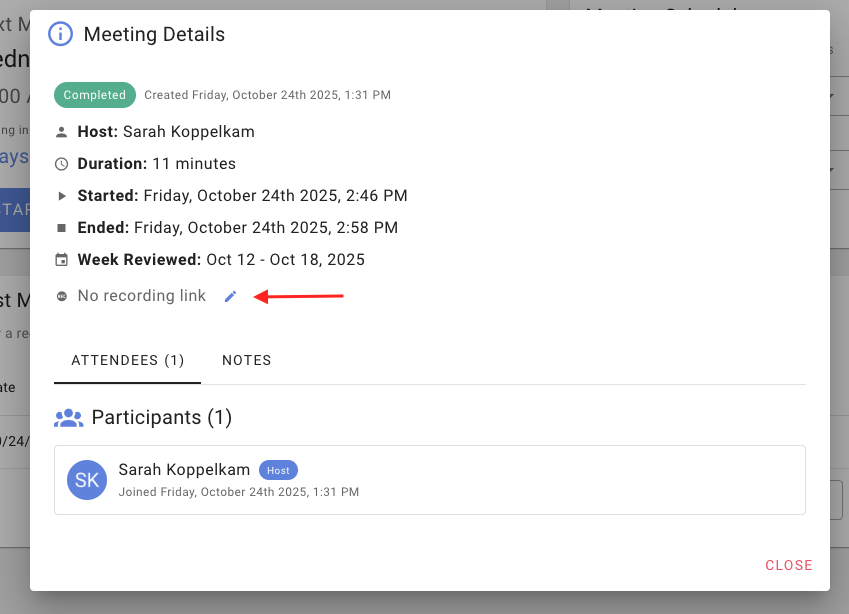This screenshot has height=614, width=849.
Task: Click the stop square icon beside Ended
Action: [x=62, y=228]
